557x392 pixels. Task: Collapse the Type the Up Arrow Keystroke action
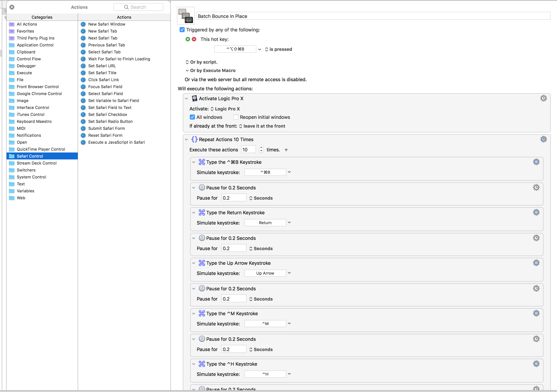click(x=194, y=263)
